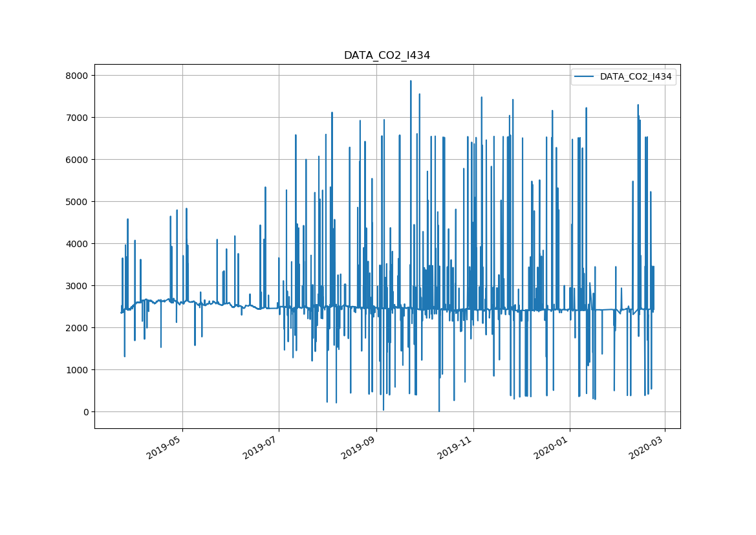
Task: Select the 7000 y-axis tick label
Action: click(x=78, y=118)
